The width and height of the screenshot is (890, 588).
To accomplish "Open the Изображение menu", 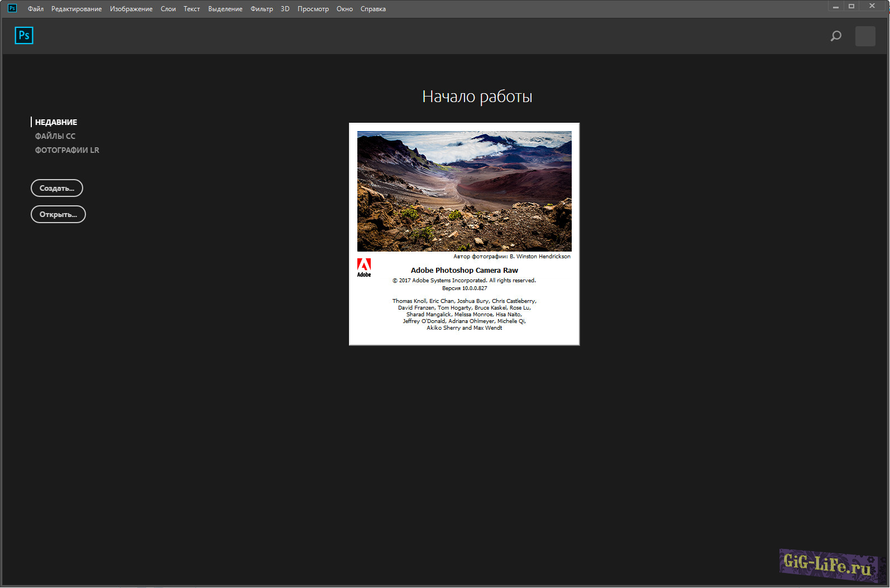I will pyautogui.click(x=131, y=9).
